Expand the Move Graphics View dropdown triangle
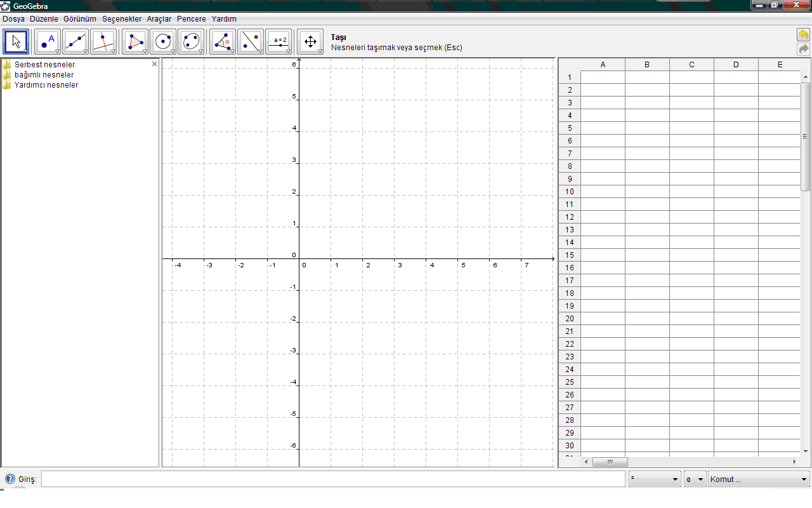 click(x=320, y=51)
